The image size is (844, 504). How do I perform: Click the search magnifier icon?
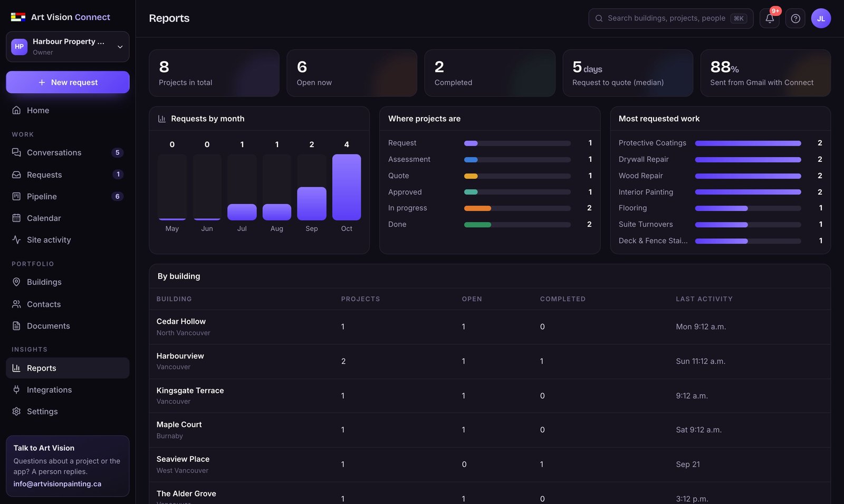pos(599,18)
